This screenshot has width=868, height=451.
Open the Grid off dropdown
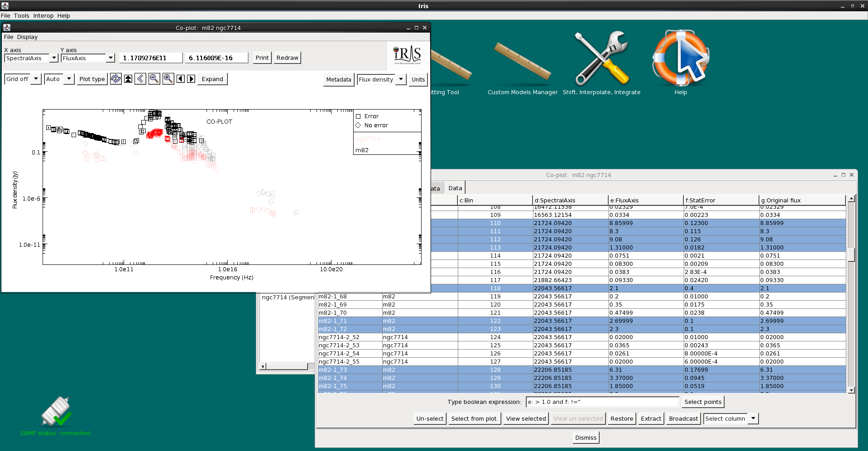36,79
